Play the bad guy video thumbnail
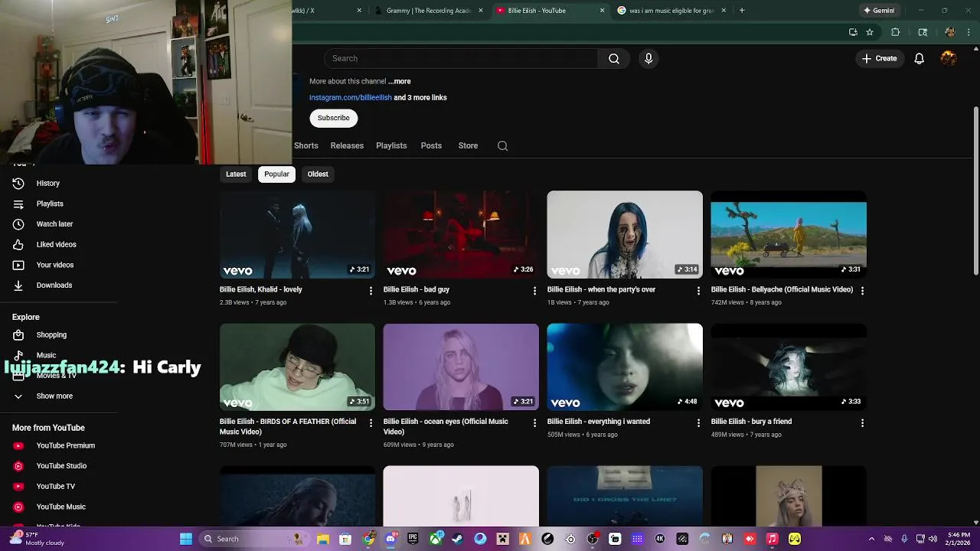The width and height of the screenshot is (980, 551). point(461,234)
